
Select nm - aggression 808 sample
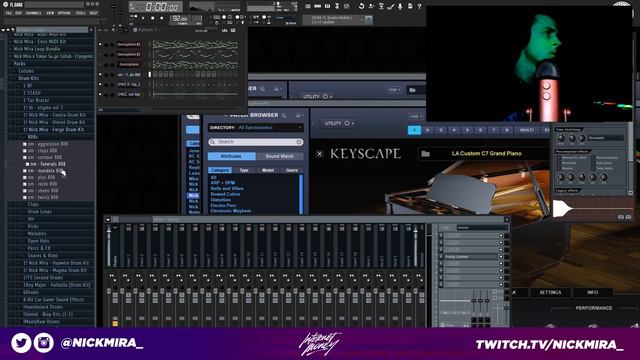coord(48,144)
